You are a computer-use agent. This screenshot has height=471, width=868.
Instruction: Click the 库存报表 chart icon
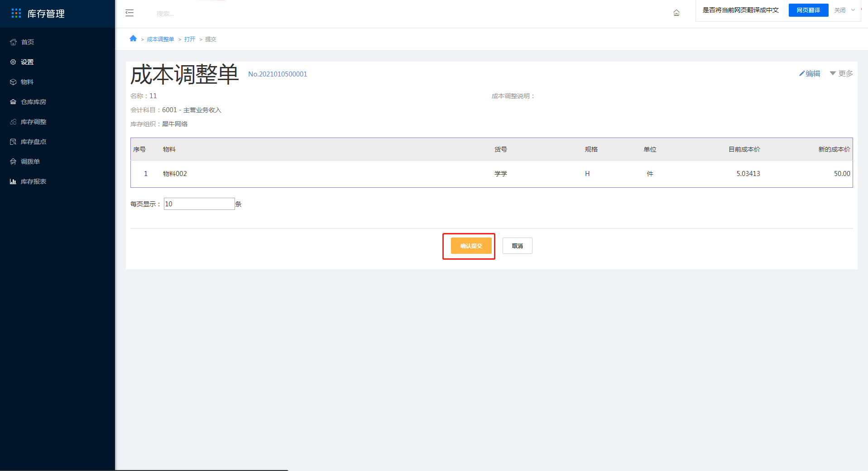13,181
